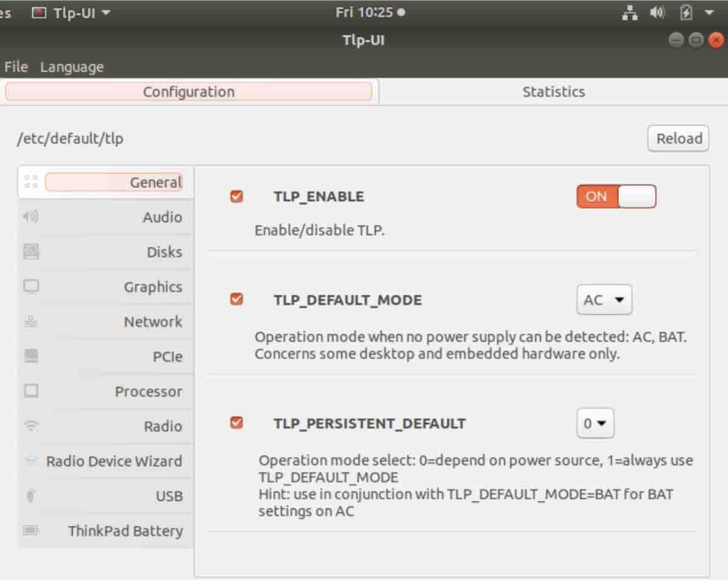Click the Reload button
Screen dimensions: 728x580
coord(679,138)
